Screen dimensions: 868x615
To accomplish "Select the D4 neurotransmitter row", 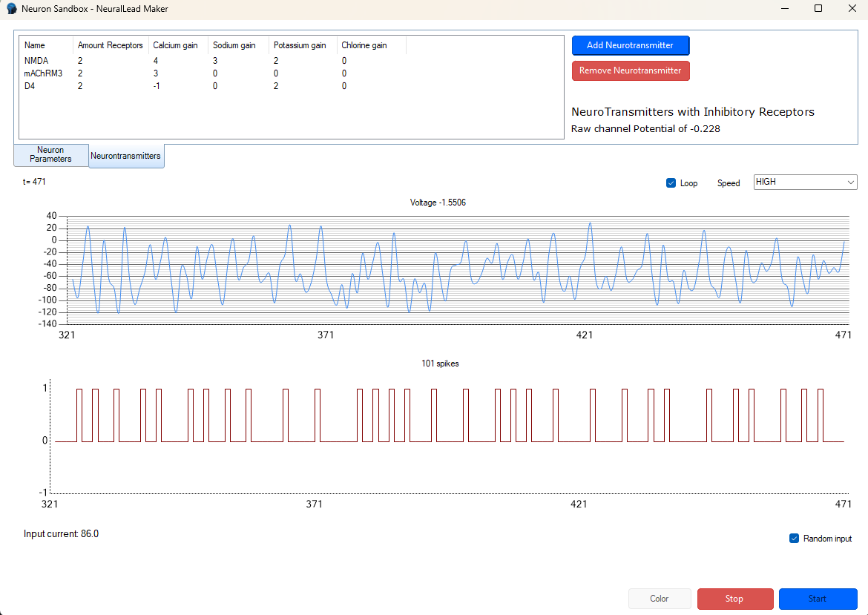I will (x=30, y=86).
